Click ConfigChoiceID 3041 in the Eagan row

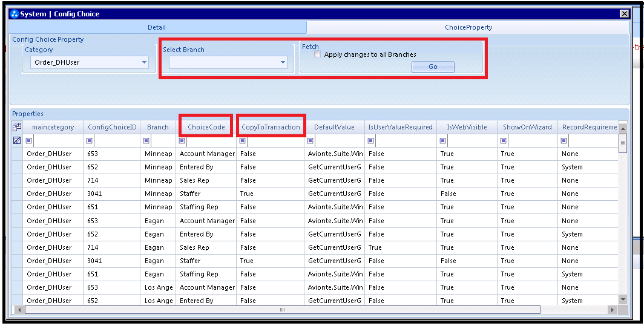click(x=112, y=261)
